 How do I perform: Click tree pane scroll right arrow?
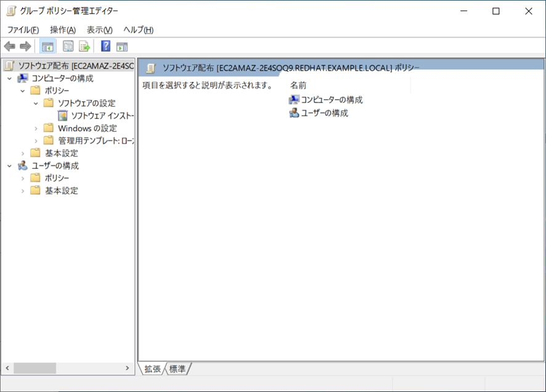click(127, 368)
